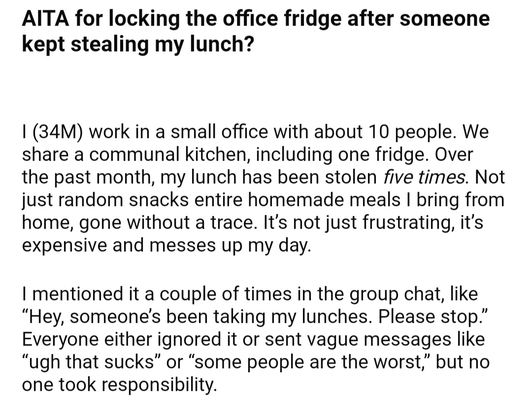Click the post title about locking the office fridge
Screen dimensions: 532x415
256,31
